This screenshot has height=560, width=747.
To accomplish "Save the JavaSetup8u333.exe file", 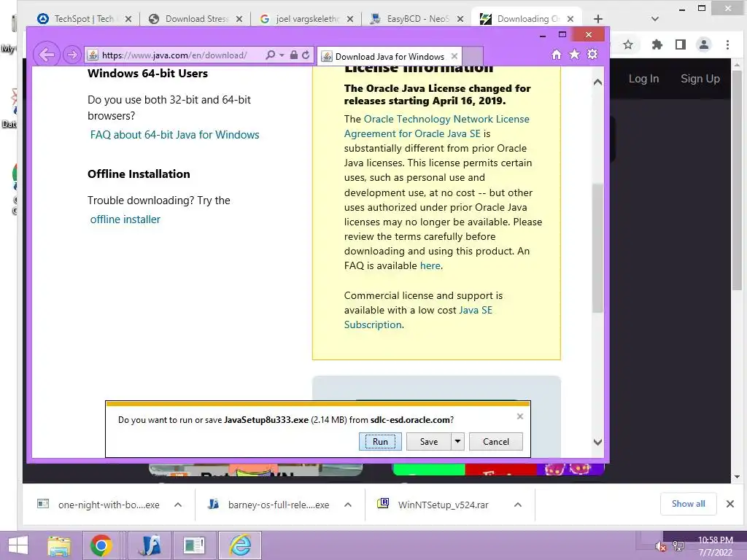I will [x=429, y=441].
